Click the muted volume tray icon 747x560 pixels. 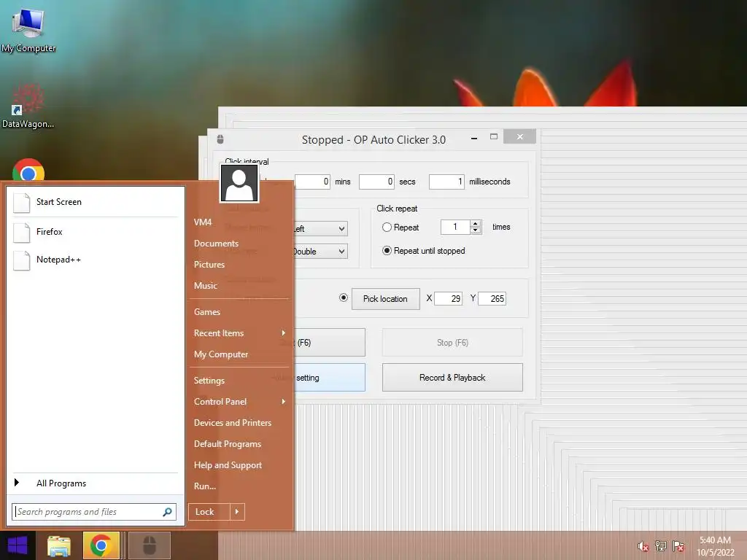click(x=643, y=546)
